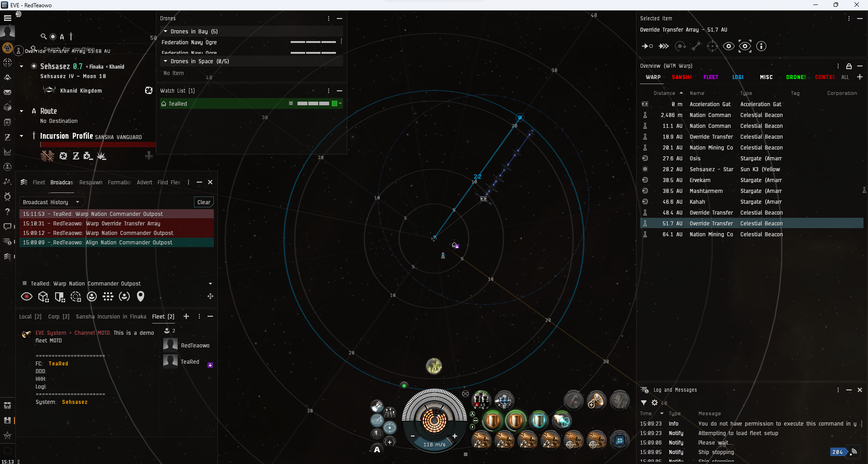Click the Keep at Range icon

tap(696, 46)
